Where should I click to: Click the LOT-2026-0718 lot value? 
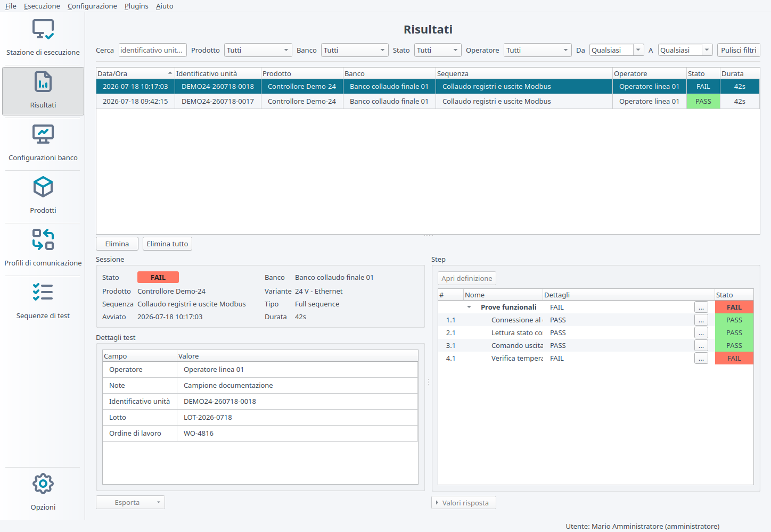tap(208, 417)
